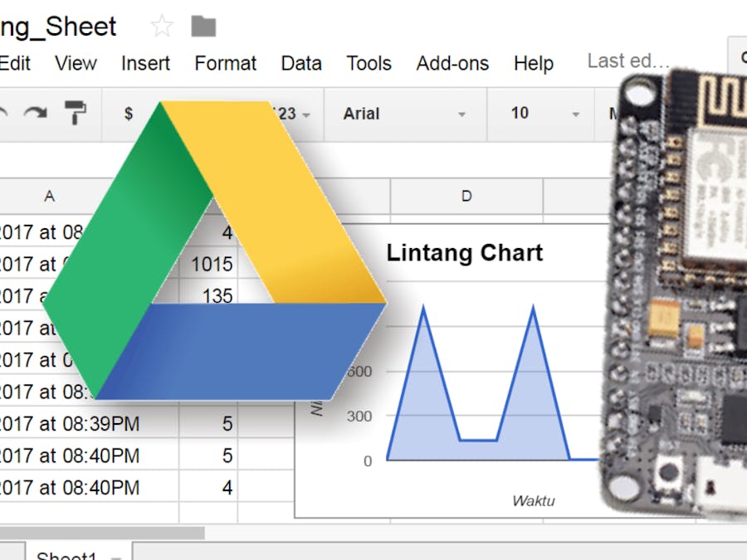Select column D header
The height and width of the screenshot is (560, 747).
pos(466,196)
